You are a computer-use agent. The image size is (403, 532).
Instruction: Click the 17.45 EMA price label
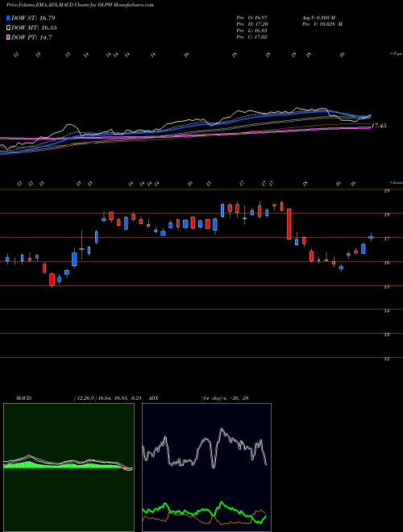(379, 126)
